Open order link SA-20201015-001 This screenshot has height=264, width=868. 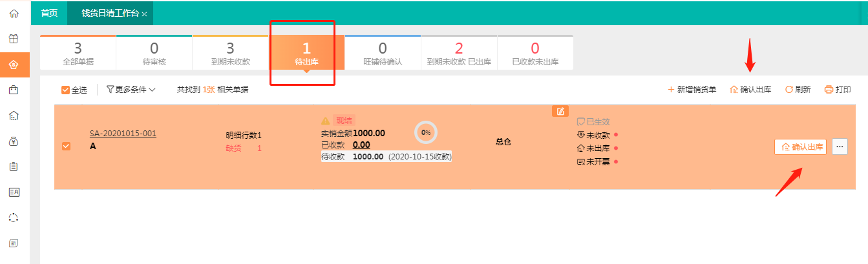click(x=123, y=134)
